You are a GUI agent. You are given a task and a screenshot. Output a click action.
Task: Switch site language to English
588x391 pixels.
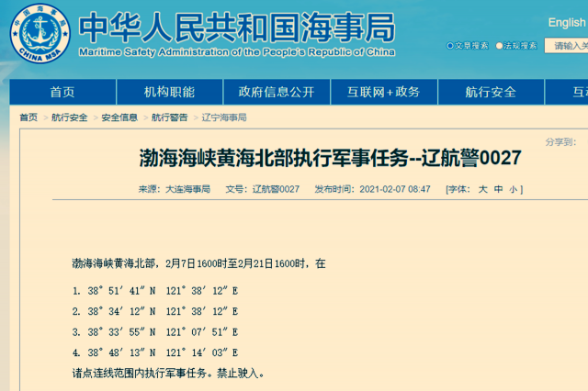point(568,22)
